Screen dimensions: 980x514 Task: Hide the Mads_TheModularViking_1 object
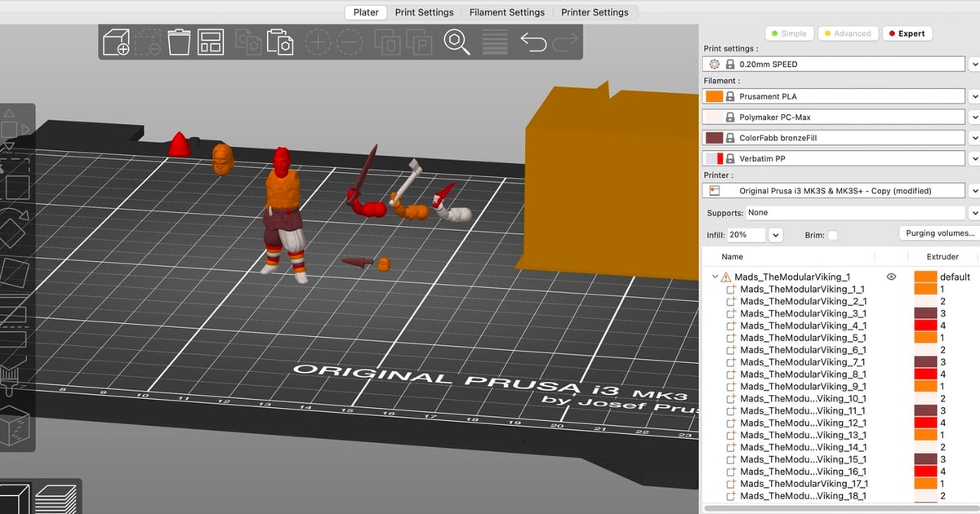(x=891, y=277)
